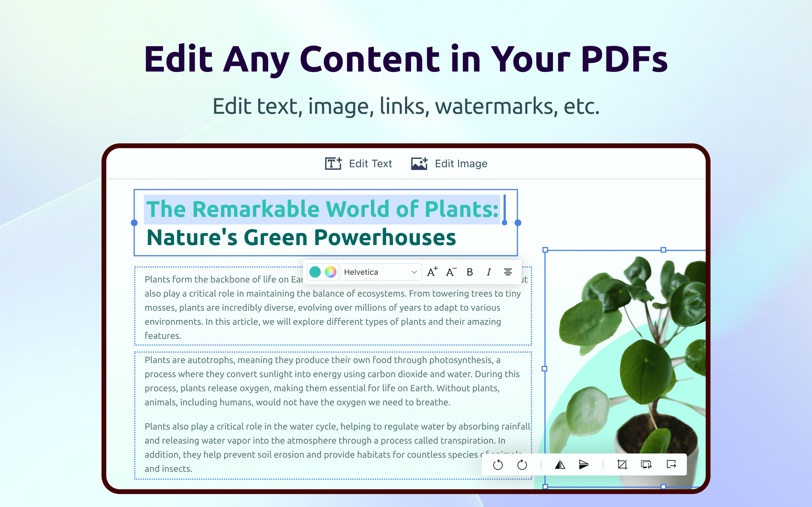Click the 'Plants are autotrophs' paragraph block
Screen dimensions: 812x507
(332, 381)
